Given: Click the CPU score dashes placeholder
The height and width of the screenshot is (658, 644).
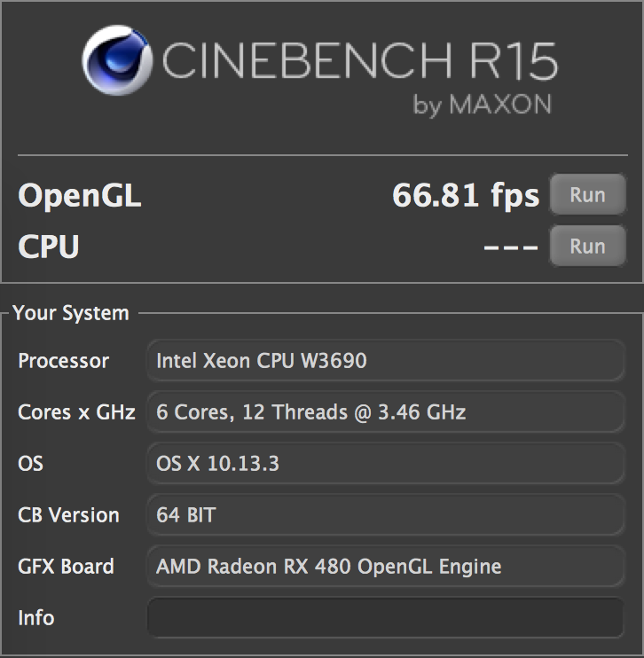Looking at the screenshot, I should click(510, 247).
